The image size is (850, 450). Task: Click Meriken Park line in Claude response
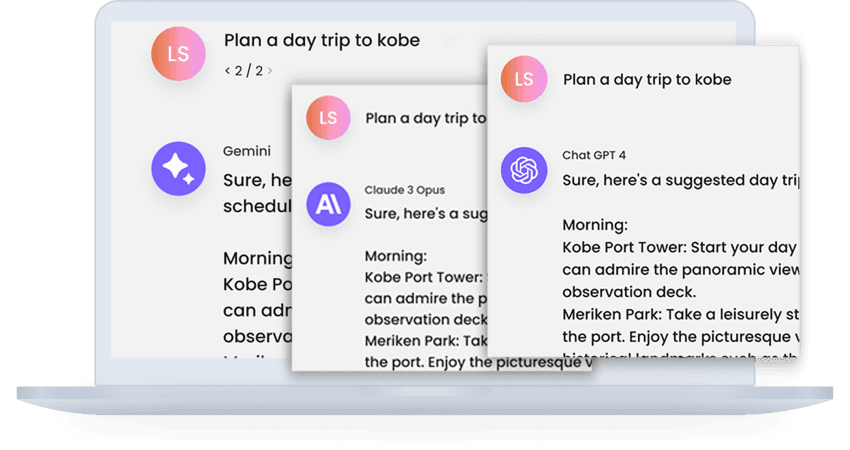click(424, 342)
